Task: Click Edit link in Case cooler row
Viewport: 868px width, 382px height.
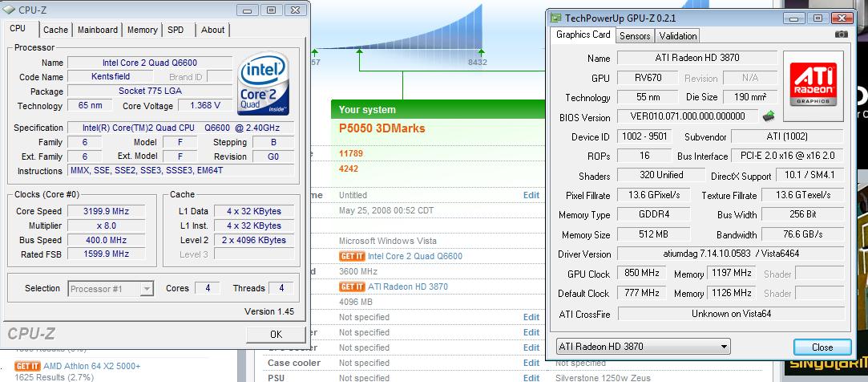Action: pos(531,363)
